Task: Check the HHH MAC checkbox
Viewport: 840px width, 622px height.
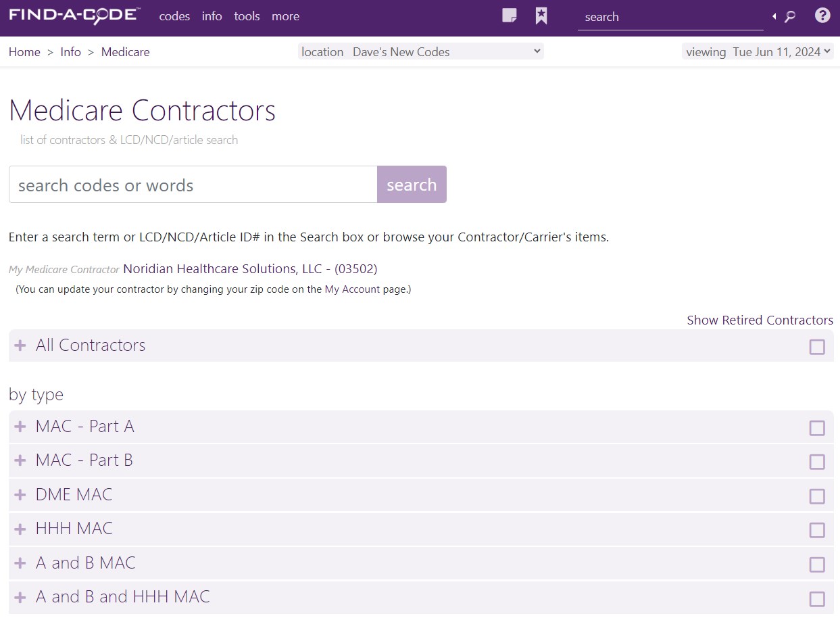Action: tap(817, 530)
